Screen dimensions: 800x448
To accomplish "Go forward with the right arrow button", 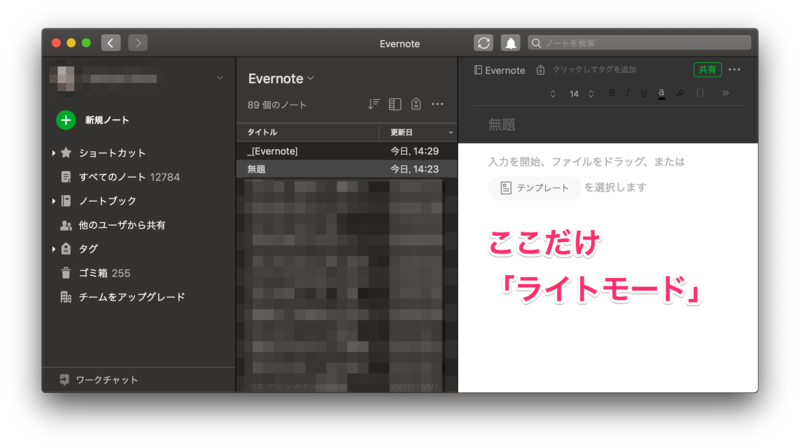I will pyautogui.click(x=138, y=43).
